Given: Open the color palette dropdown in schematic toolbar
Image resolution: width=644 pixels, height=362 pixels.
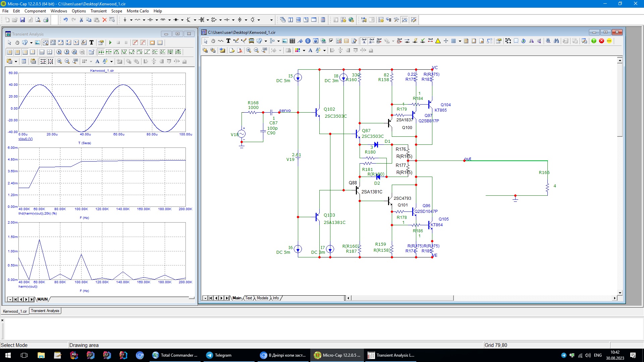Looking at the screenshot, I should 304,50.
